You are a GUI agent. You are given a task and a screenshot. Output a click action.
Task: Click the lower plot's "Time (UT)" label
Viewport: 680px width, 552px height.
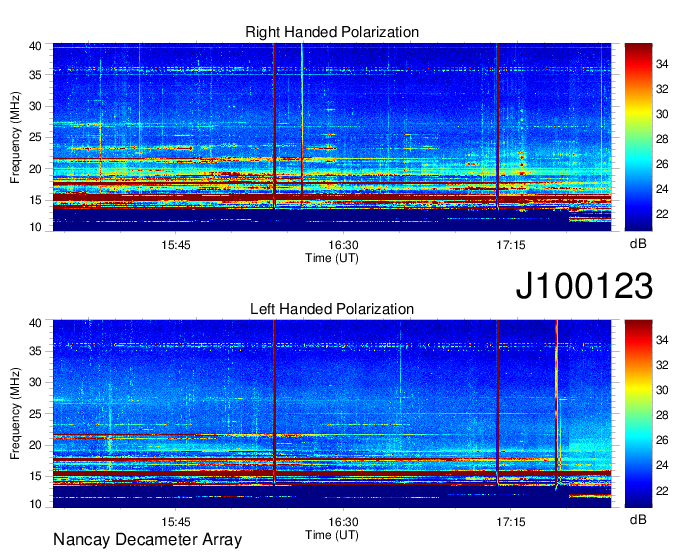click(332, 535)
